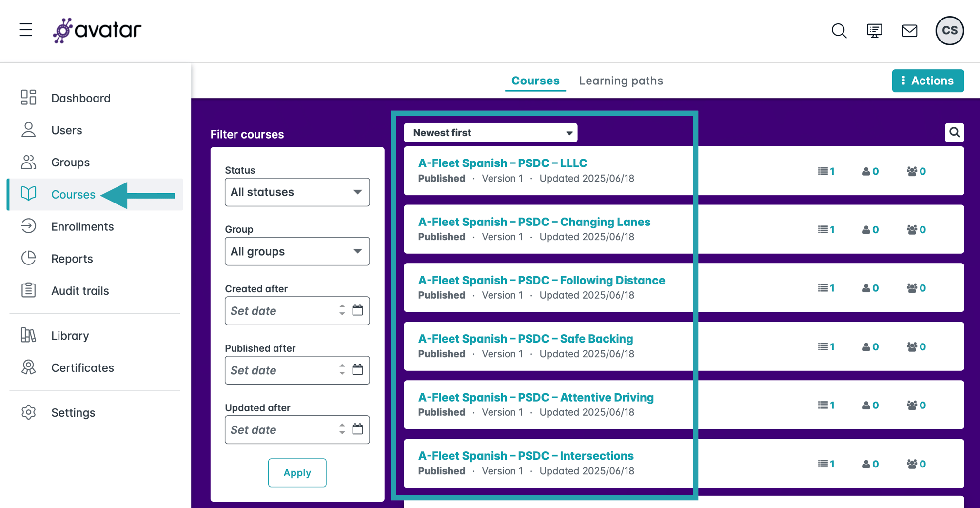The height and width of the screenshot is (508, 980).
Task: Open the messages envelope icon
Action: pos(909,31)
